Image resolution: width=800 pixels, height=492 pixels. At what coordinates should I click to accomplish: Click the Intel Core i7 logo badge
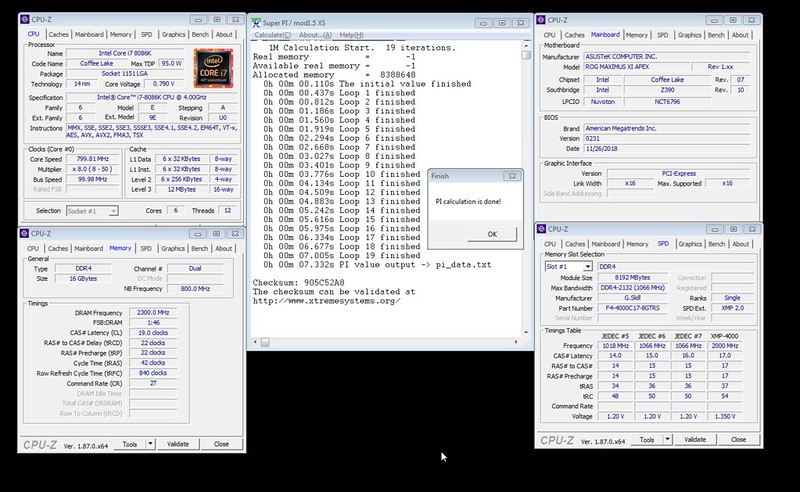pos(213,68)
